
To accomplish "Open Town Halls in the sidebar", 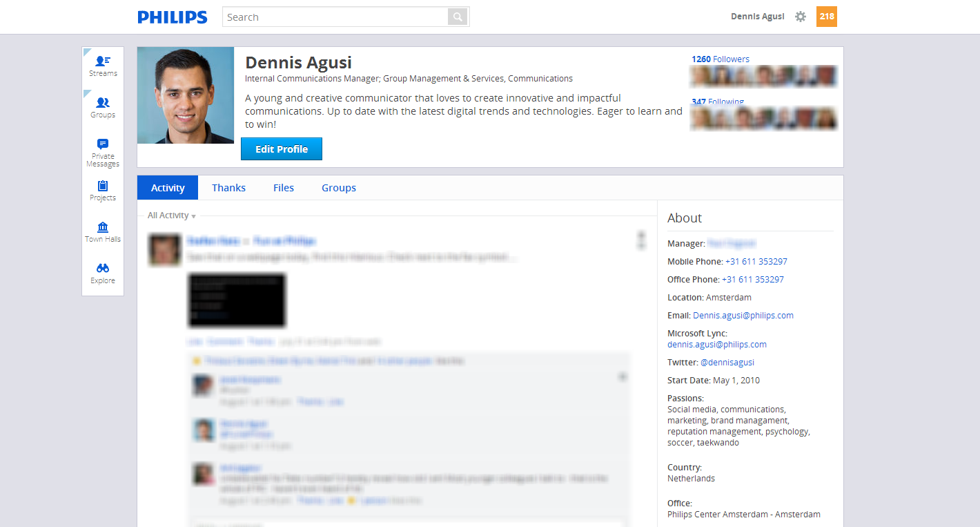I will tap(103, 232).
